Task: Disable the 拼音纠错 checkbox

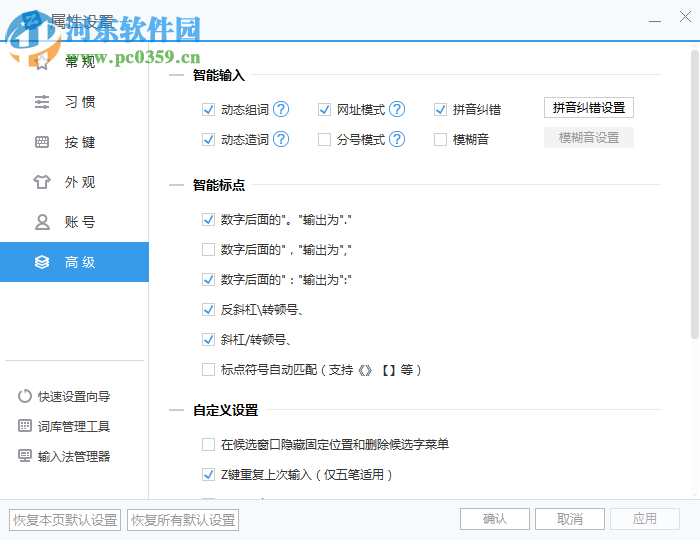Action: pos(440,109)
